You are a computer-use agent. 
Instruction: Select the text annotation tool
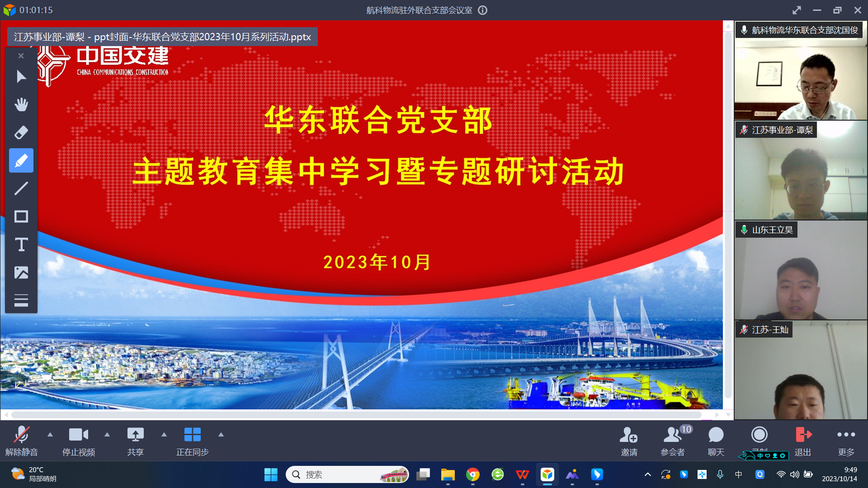[x=21, y=244]
